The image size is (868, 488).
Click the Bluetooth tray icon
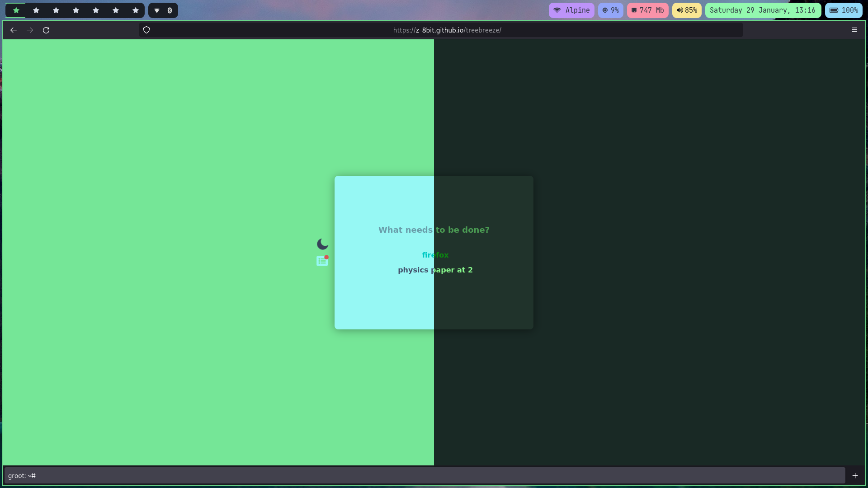pos(170,10)
